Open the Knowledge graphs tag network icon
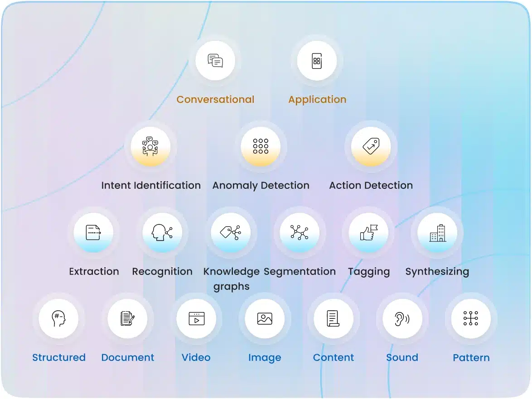This screenshot has height=399, width=532. tap(231, 232)
